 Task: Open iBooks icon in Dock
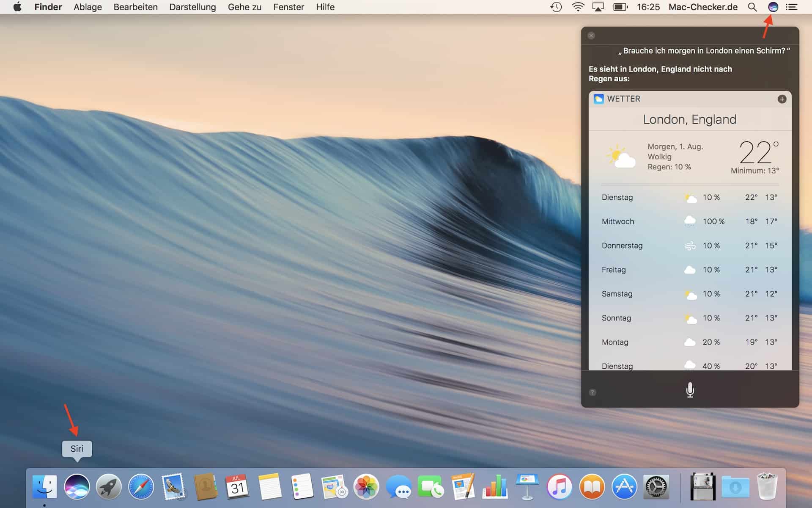point(592,486)
